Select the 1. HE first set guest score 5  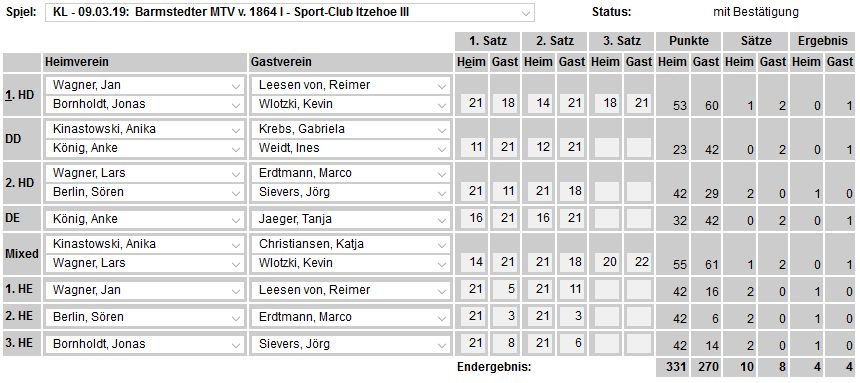(505, 289)
